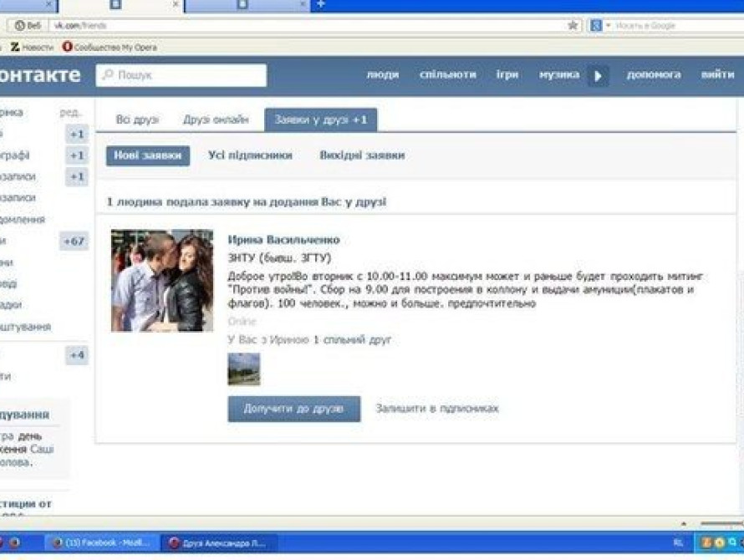744x560 pixels.
Task: Click the +4 counter badge in sidebar
Action: click(77, 355)
